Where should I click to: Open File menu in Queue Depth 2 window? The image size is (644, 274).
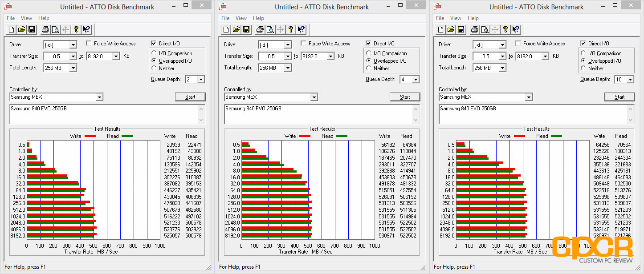tap(11, 18)
